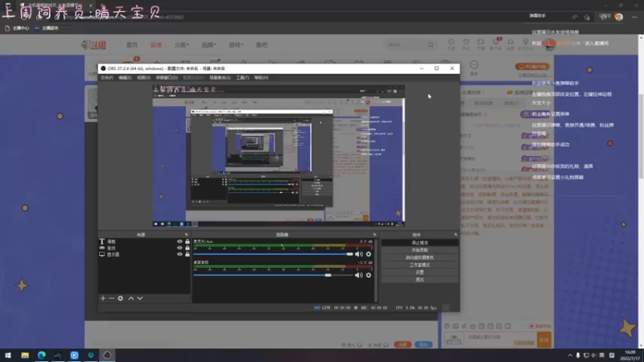The height and width of the screenshot is (362, 644).
Task: Adjust the 麦克风/Aux volume slider
Action: [273, 254]
